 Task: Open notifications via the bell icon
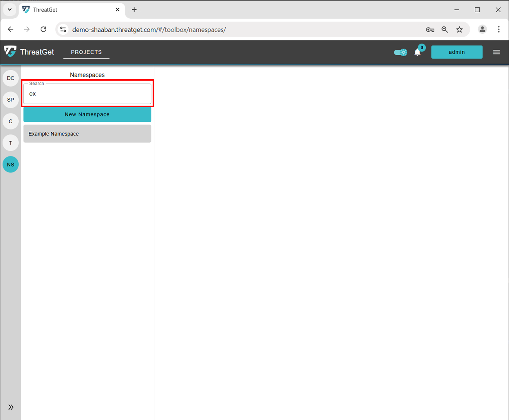(417, 52)
